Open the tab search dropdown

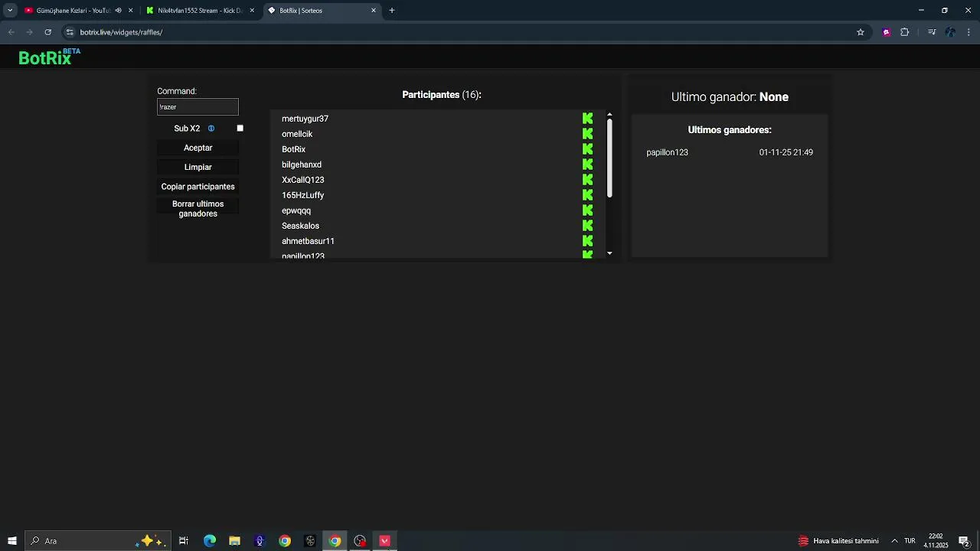[x=9, y=11]
